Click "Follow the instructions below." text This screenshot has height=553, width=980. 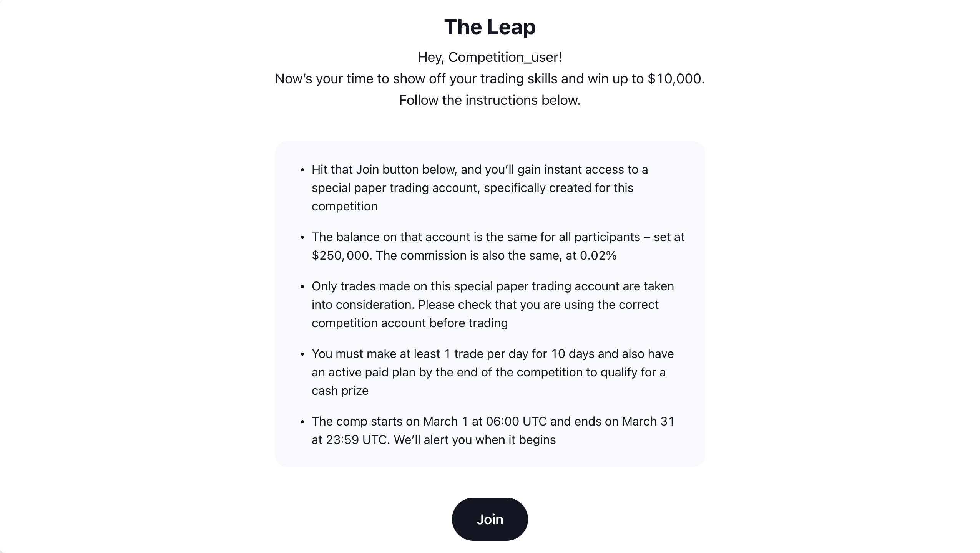490,100
